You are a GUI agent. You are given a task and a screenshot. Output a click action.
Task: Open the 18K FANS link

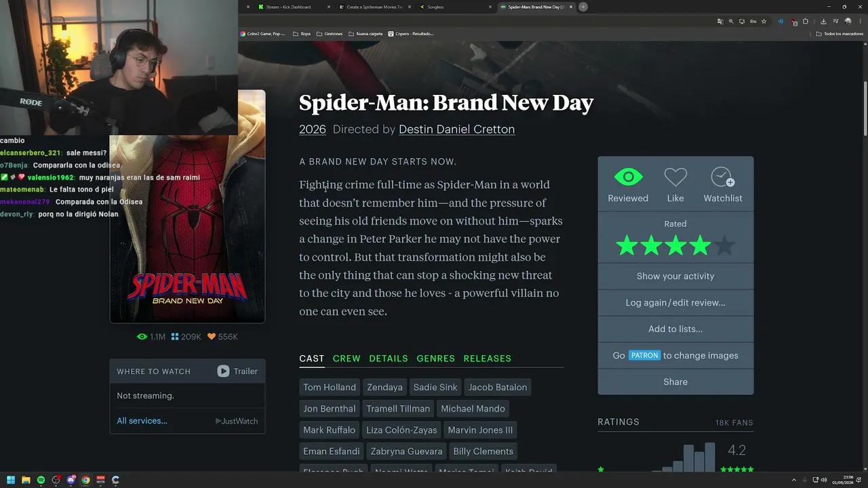click(734, 422)
